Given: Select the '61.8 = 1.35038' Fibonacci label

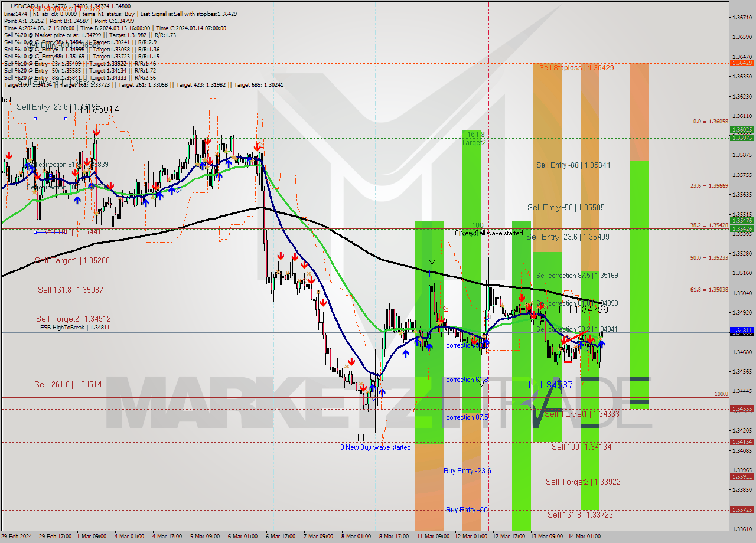Looking at the screenshot, I should pos(709,290).
